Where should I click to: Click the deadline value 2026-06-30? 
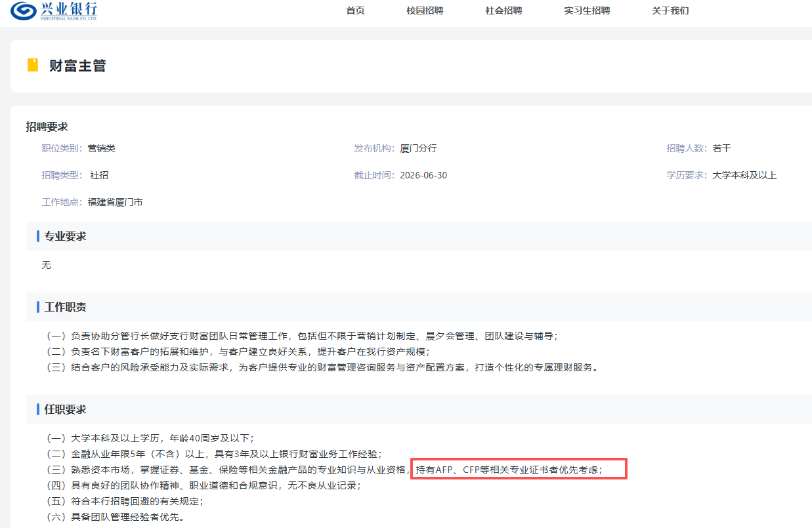(423, 175)
